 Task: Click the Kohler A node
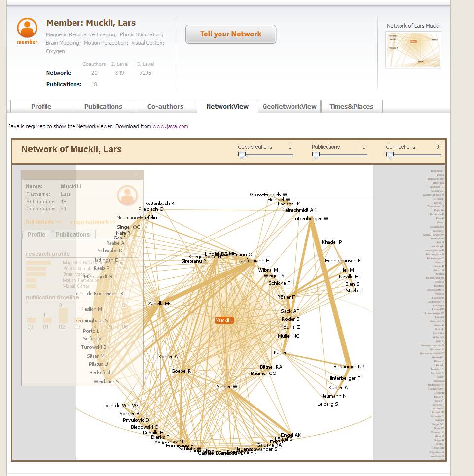168,356
